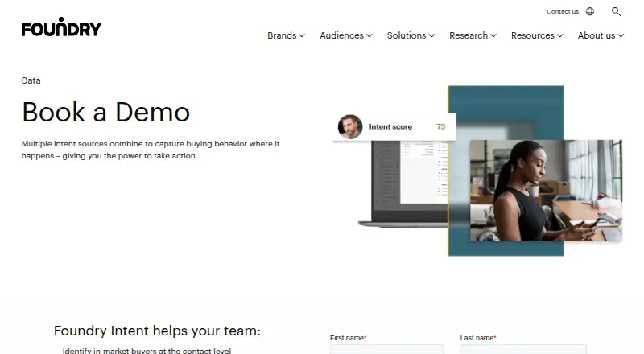This screenshot has width=644, height=354.
Task: Click the laptop screenshot image
Action: (403, 183)
